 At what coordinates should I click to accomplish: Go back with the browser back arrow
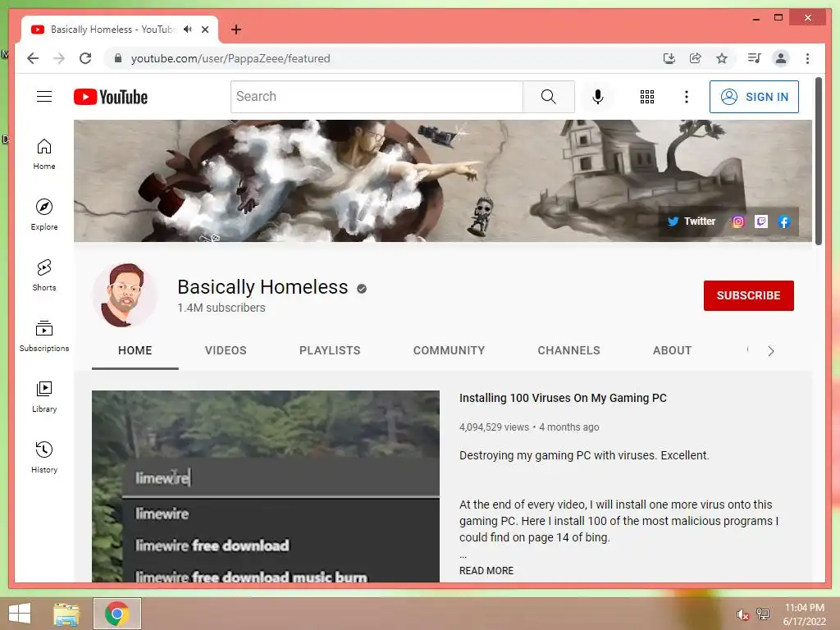tap(33, 58)
